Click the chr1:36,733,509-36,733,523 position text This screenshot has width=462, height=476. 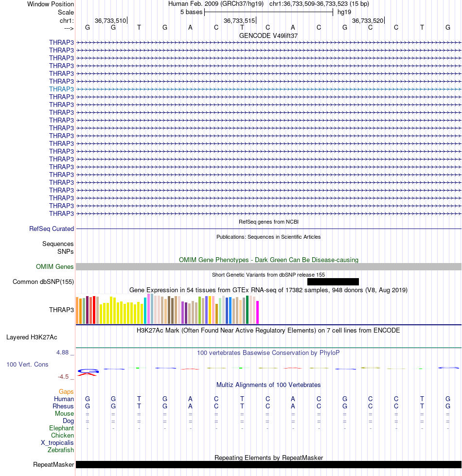click(x=320, y=4)
